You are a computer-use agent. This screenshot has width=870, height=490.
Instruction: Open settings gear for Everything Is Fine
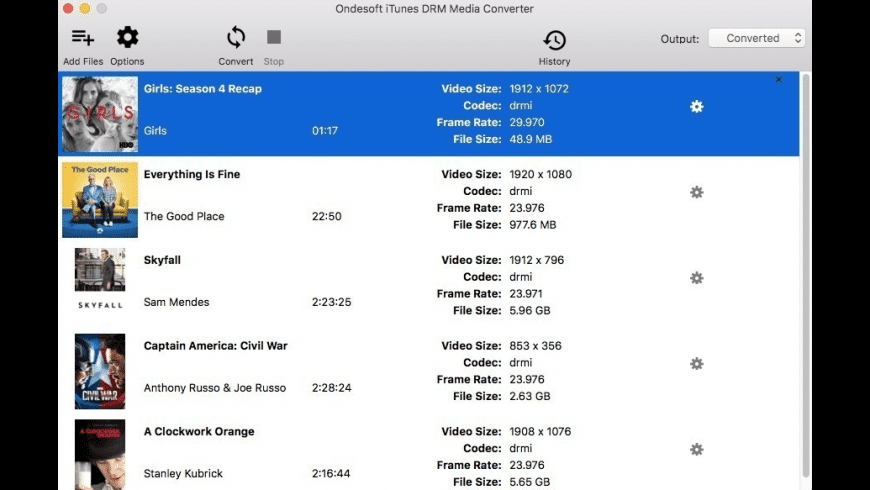(696, 192)
